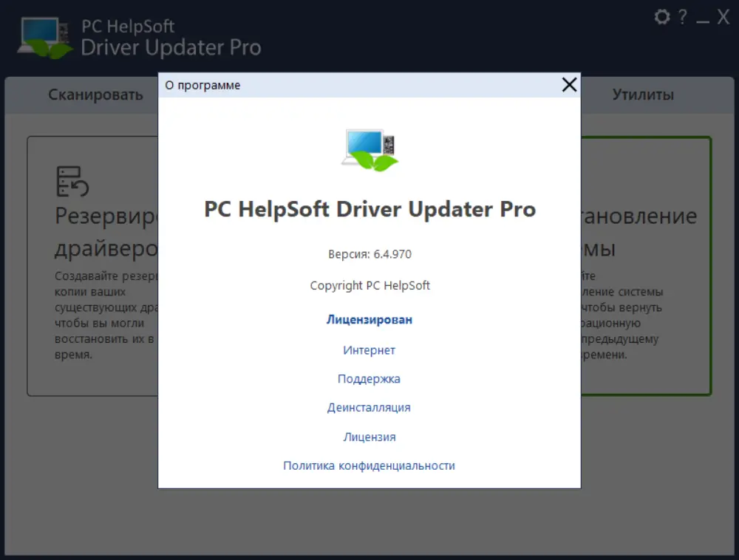Close the О программе dialog
The width and height of the screenshot is (739, 560).
[569, 85]
